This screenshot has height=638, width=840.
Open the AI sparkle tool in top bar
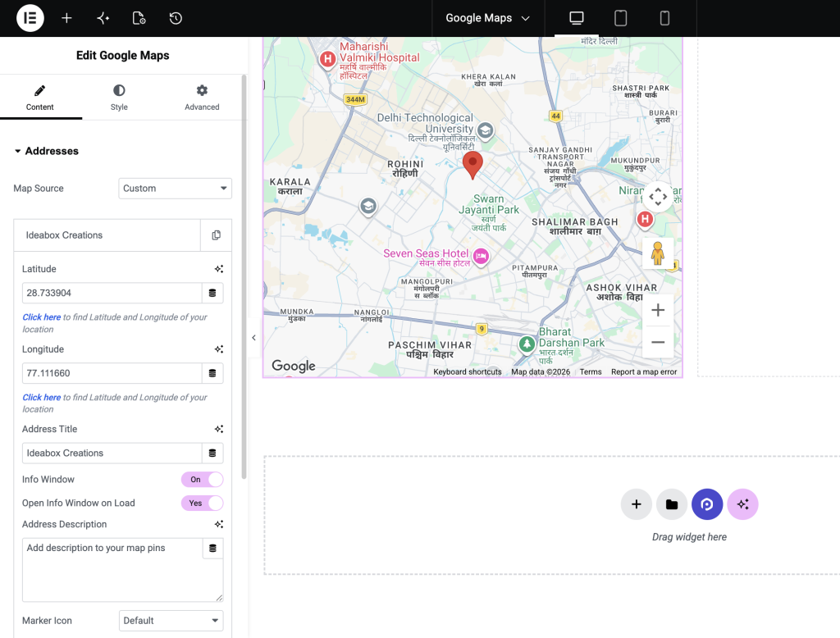pos(103,18)
